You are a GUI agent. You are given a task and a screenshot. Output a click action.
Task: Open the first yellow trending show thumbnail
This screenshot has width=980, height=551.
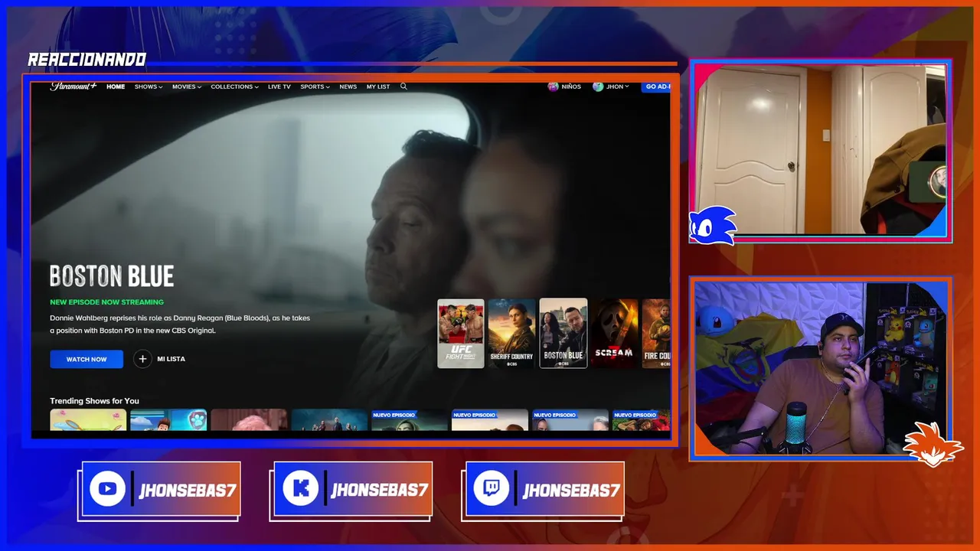coord(88,420)
